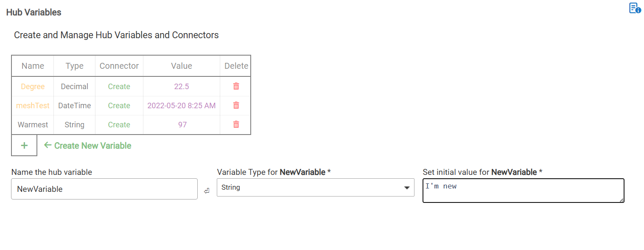Image resolution: width=644 pixels, height=250 pixels.
Task: Open the Degree variable name
Action: tap(33, 87)
